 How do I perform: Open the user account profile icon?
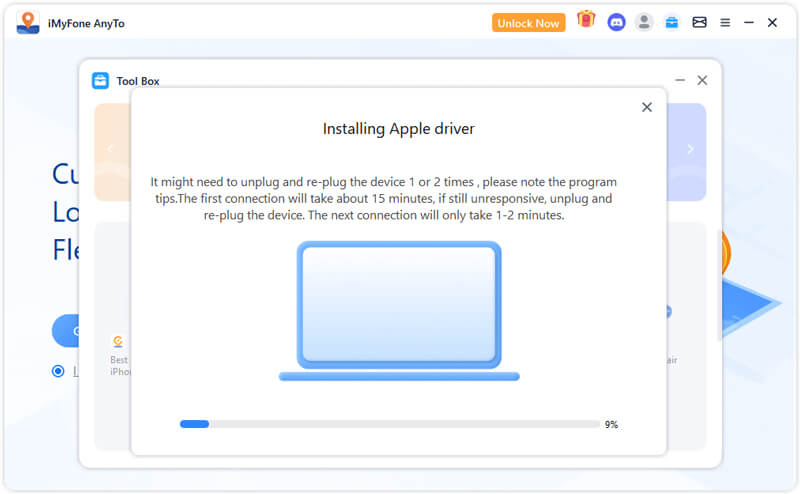[644, 22]
